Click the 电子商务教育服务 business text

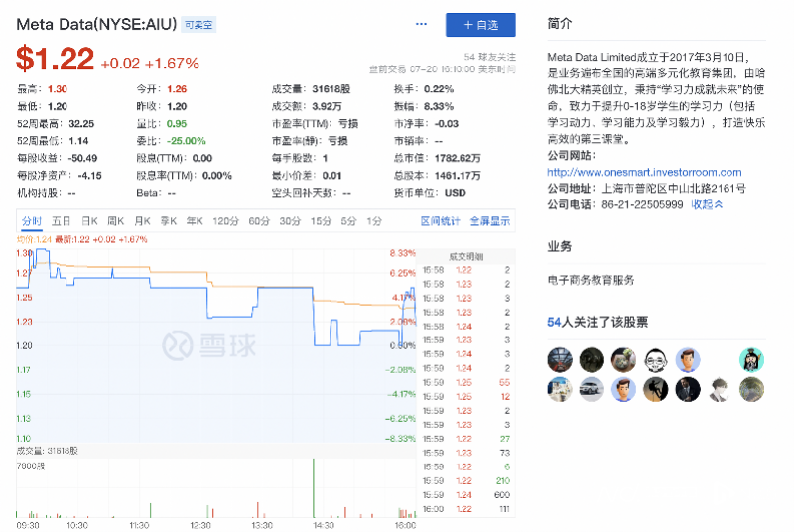591,280
